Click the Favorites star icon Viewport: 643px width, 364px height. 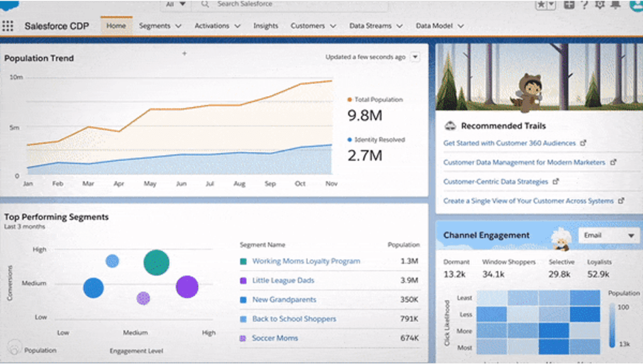pyautogui.click(x=540, y=4)
